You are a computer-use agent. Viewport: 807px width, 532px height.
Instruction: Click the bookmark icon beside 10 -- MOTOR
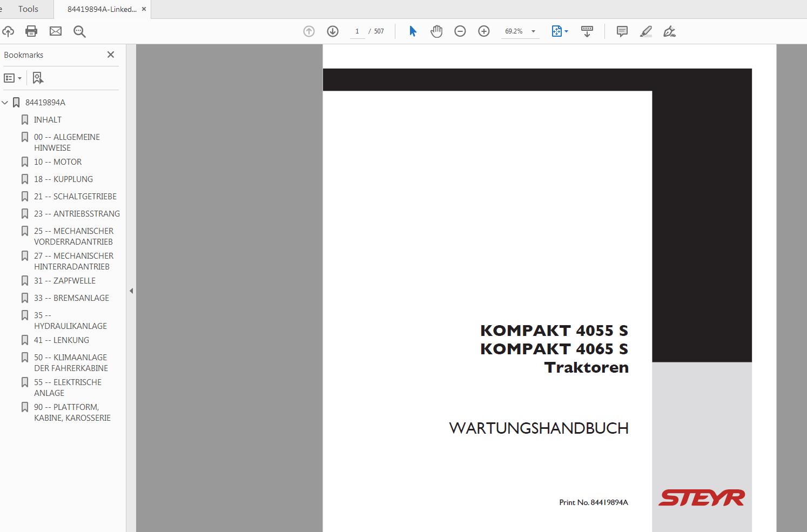click(24, 162)
